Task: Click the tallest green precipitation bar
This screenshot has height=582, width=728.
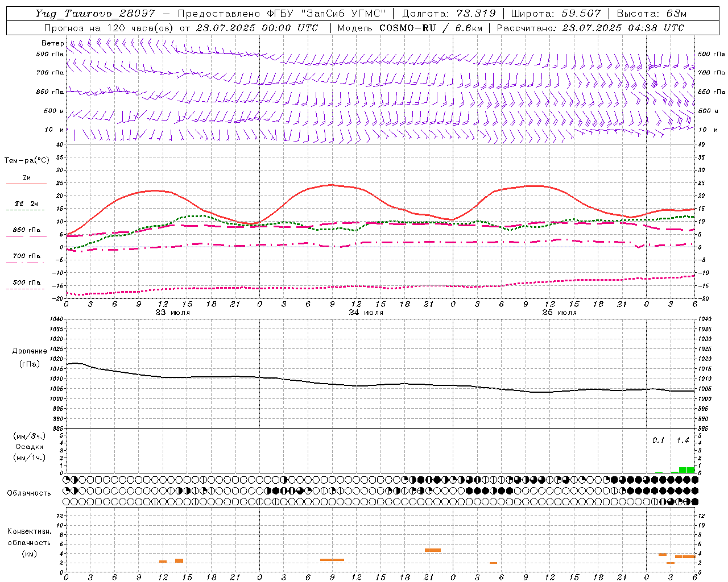Action: click(x=686, y=470)
